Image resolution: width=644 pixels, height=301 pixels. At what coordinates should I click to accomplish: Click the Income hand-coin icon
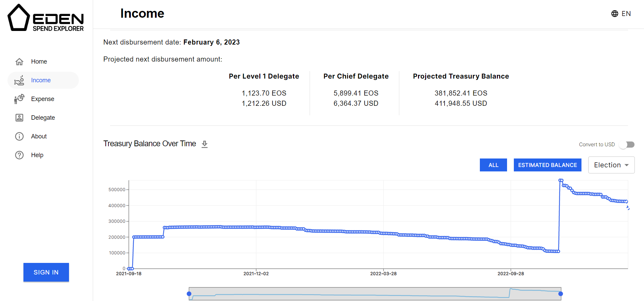[x=19, y=80]
